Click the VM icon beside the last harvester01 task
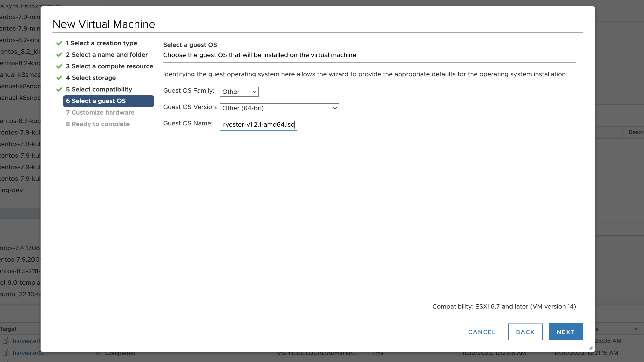 pyautogui.click(x=6, y=353)
